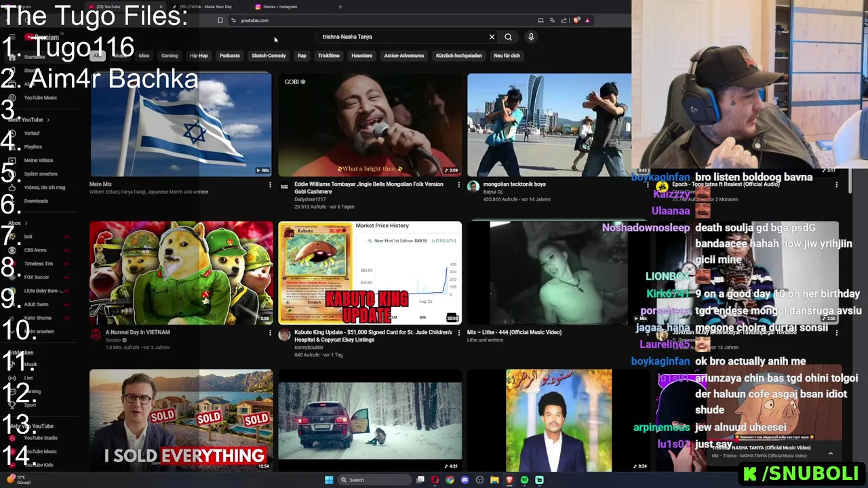Open Downloads in the sidebar

[36, 201]
